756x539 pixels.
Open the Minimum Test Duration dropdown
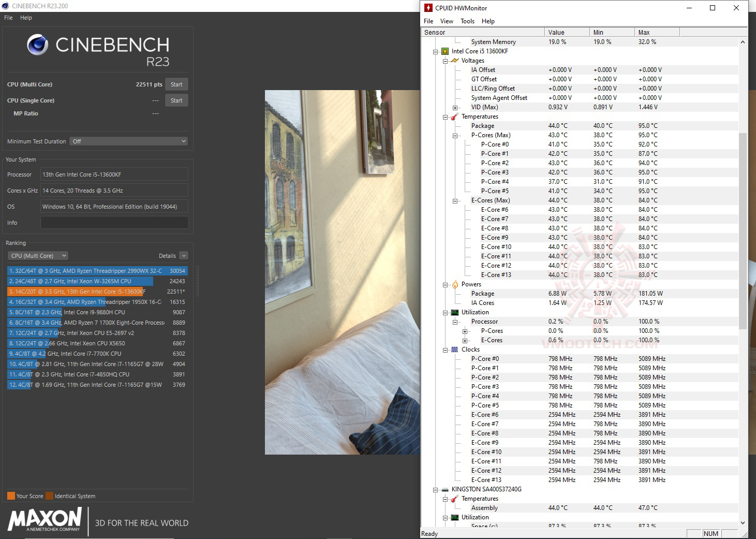[x=128, y=141]
